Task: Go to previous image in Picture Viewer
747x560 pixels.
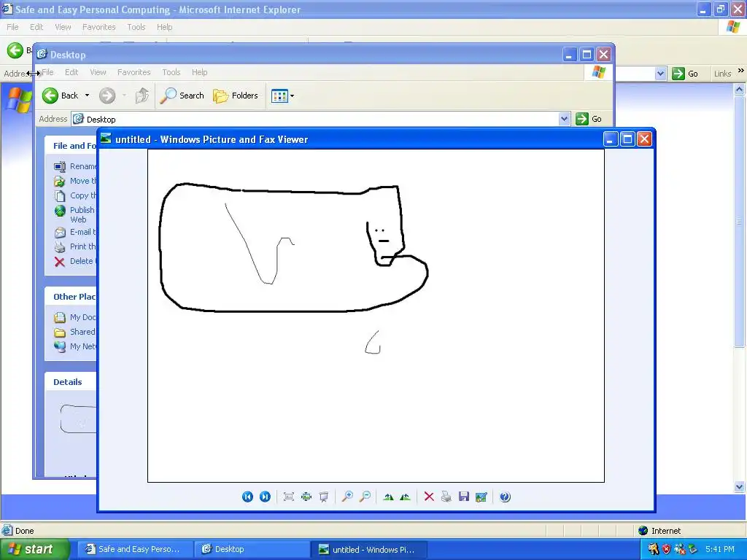Action: click(247, 497)
